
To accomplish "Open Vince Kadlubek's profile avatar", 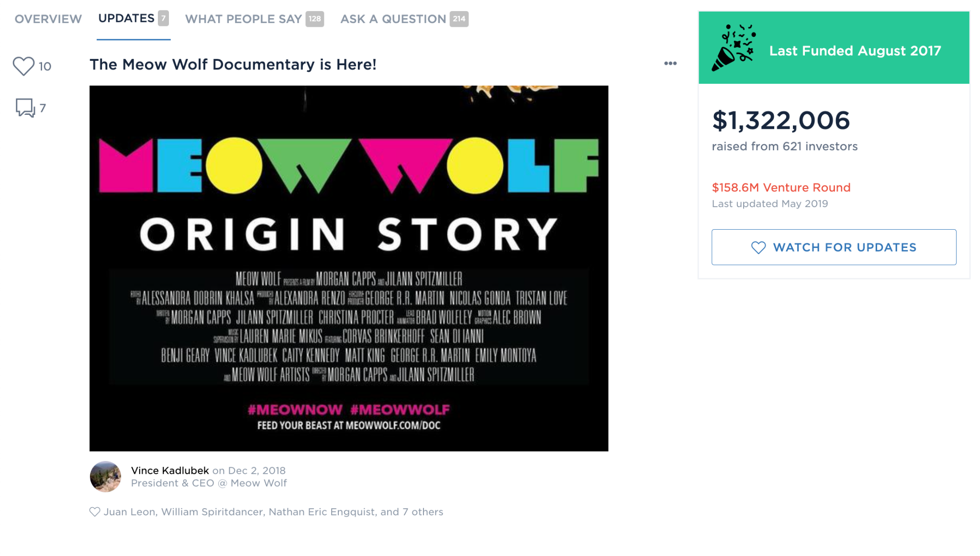I will (x=105, y=477).
